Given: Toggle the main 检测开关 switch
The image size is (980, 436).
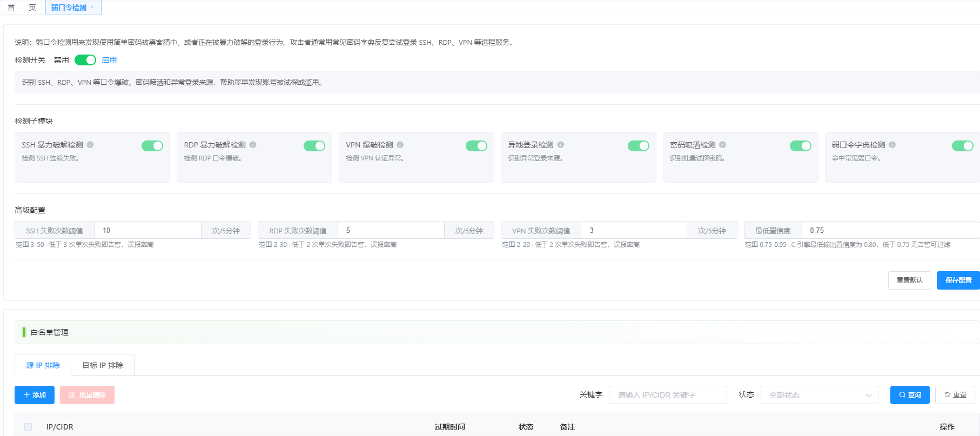Looking at the screenshot, I should click(85, 60).
